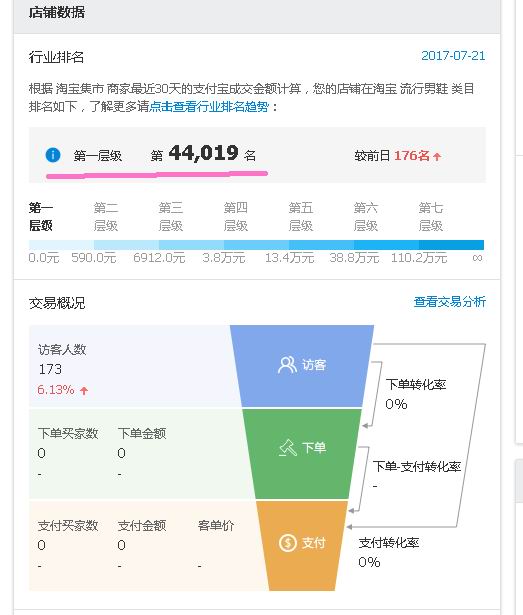Select the 第四层级 tier label
Image resolution: width=523 pixels, height=615 pixels.
coord(235,217)
